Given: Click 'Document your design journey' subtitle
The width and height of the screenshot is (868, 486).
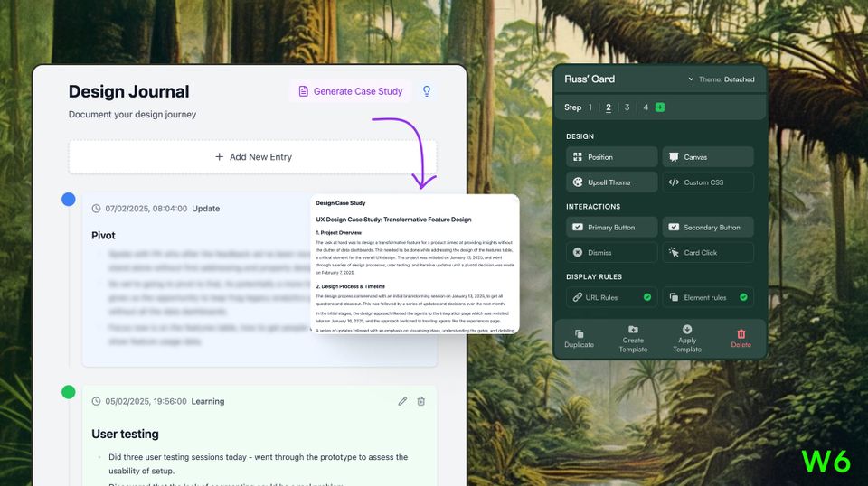Looking at the screenshot, I should (x=132, y=115).
